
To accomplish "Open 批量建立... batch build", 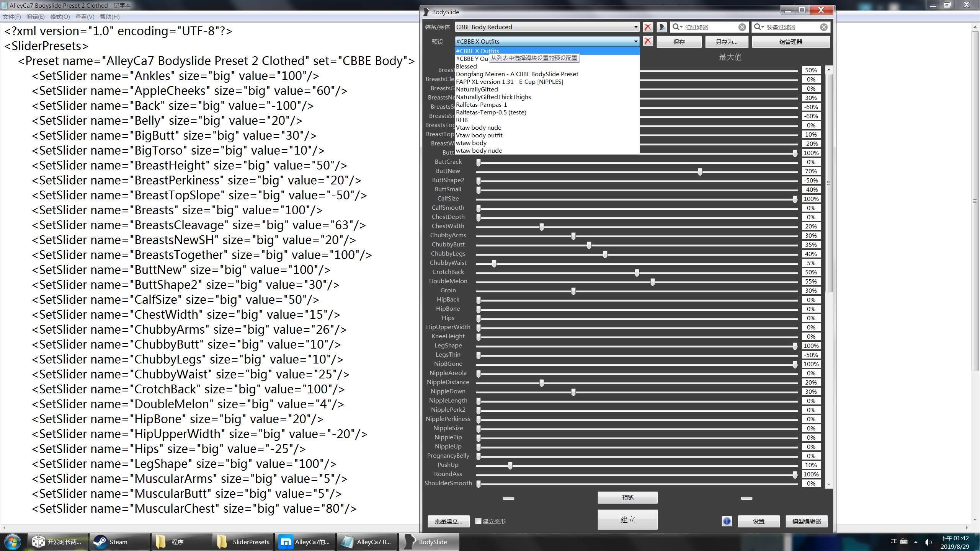I will click(449, 521).
